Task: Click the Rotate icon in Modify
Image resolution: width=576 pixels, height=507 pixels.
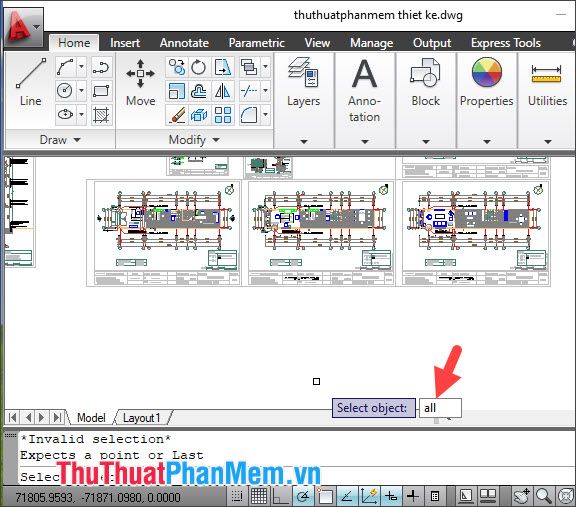Action: click(199, 68)
